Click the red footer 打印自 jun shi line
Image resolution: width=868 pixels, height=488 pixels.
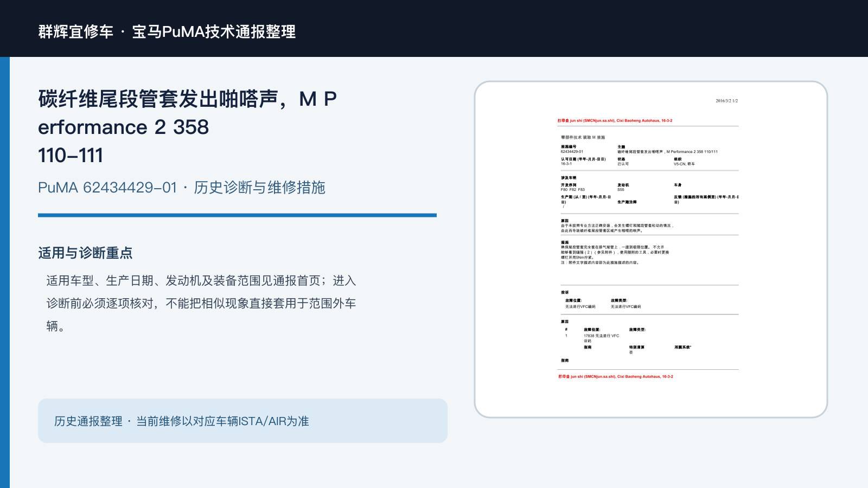615,376
